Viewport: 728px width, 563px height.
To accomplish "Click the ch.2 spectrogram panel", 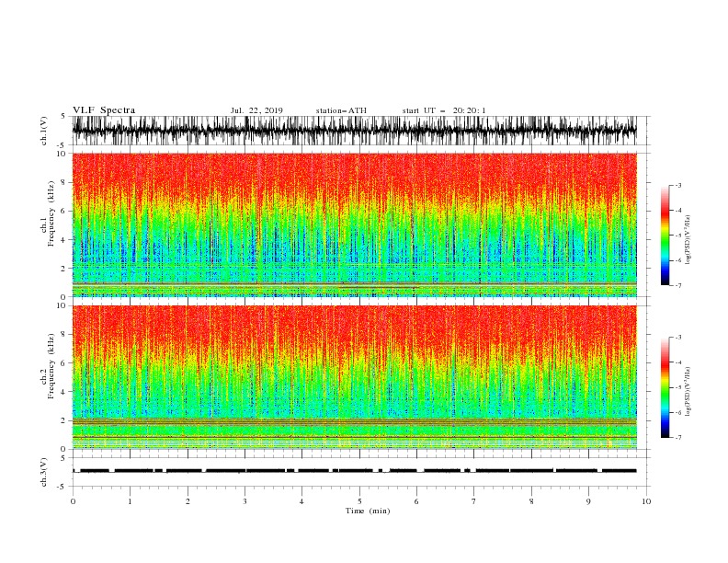I will click(355, 377).
